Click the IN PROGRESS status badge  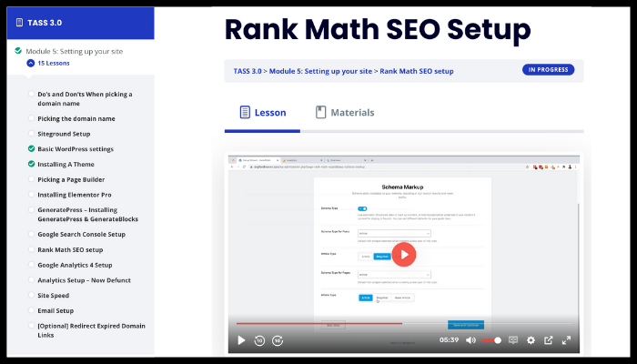(548, 69)
